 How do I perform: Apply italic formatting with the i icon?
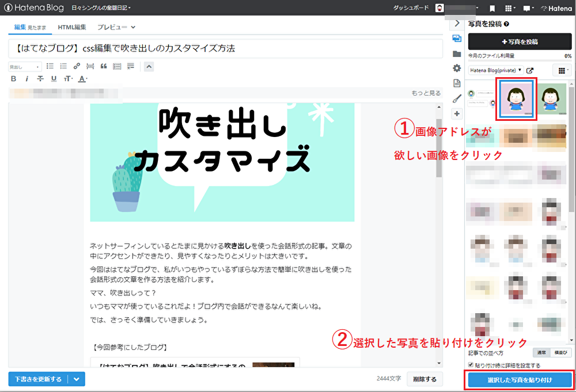[26, 79]
